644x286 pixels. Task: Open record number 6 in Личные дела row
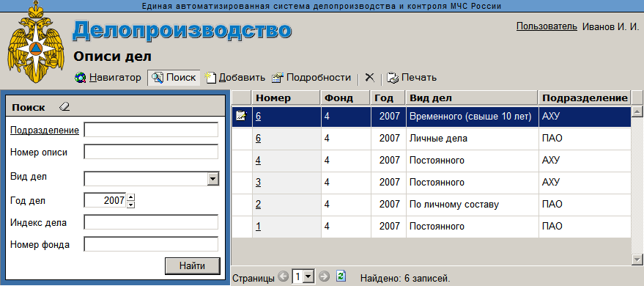pos(259,139)
